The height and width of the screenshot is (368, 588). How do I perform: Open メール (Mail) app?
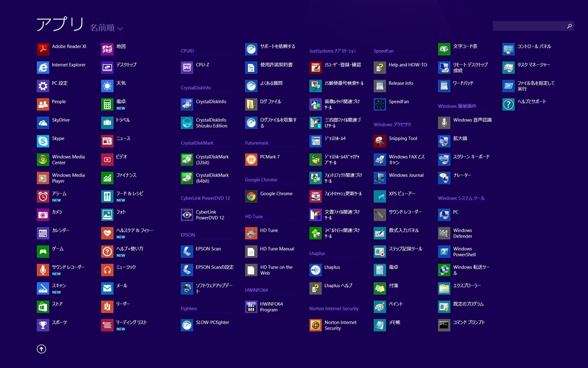click(114, 289)
